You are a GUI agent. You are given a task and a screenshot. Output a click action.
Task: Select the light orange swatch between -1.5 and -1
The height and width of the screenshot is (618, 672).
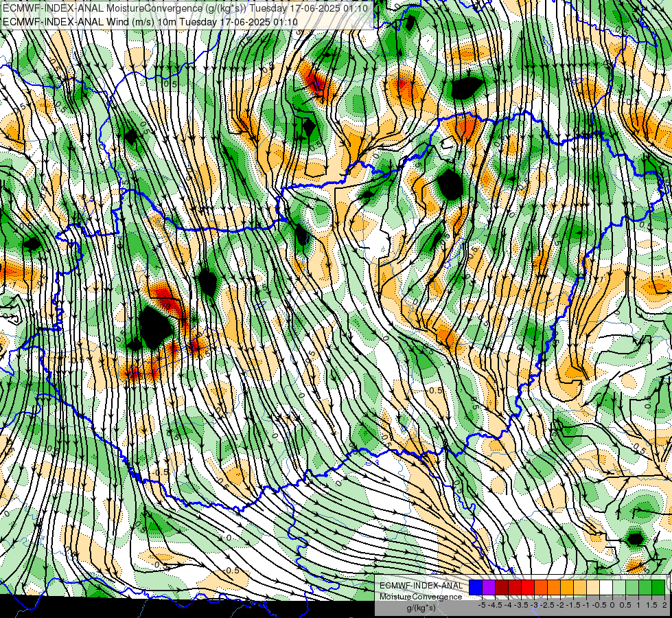click(x=580, y=588)
